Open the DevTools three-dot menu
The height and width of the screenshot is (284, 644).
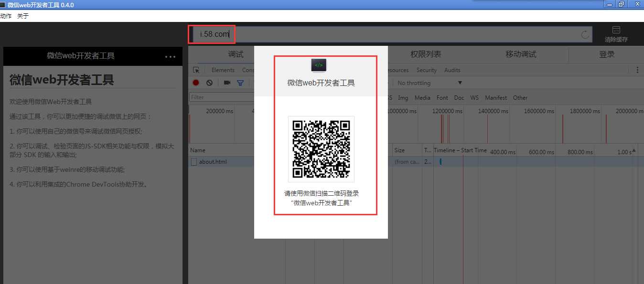click(x=637, y=70)
